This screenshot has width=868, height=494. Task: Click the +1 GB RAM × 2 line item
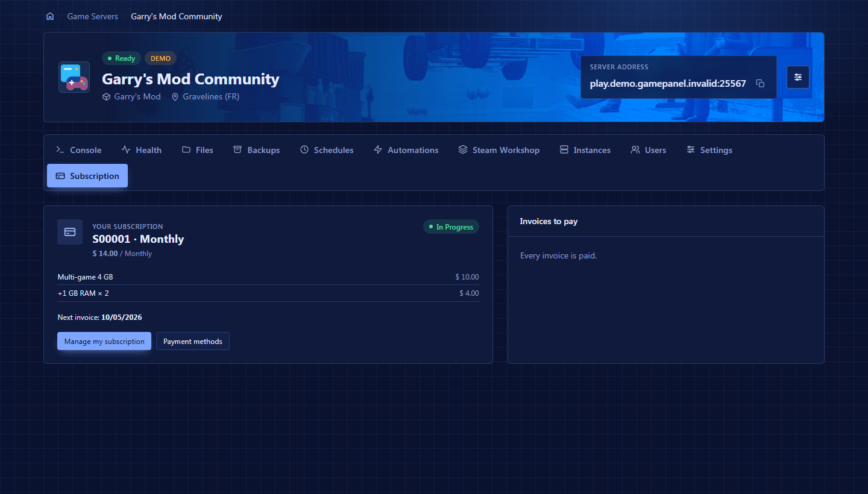pyautogui.click(x=268, y=293)
